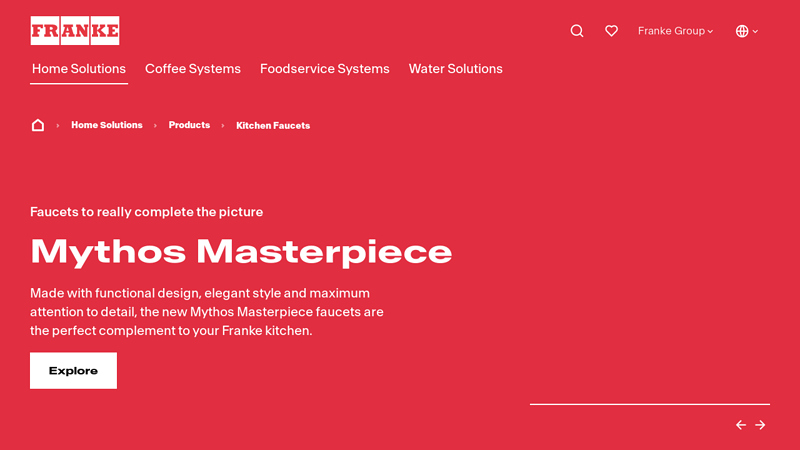Viewport: 800px width, 450px height.
Task: Click the Franke logo
Action: tap(74, 31)
